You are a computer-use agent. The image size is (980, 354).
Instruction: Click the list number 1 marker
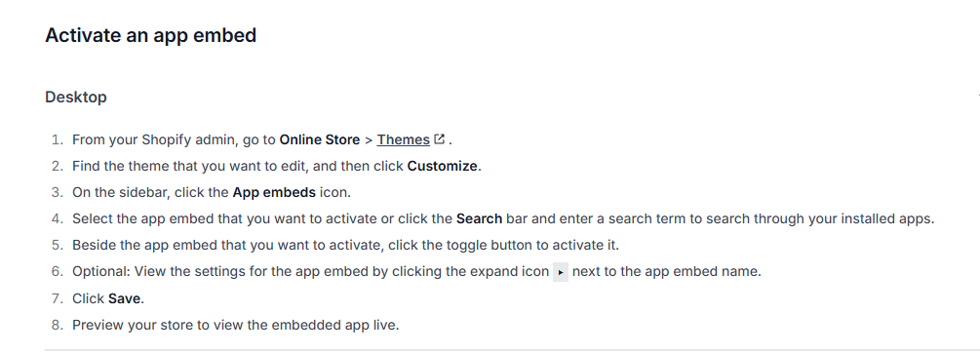click(x=58, y=139)
